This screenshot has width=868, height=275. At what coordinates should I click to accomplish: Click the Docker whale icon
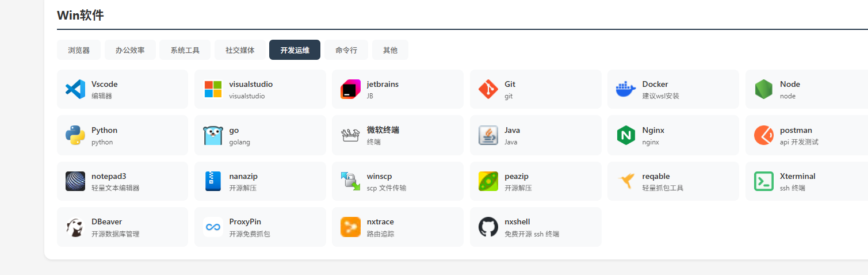626,89
